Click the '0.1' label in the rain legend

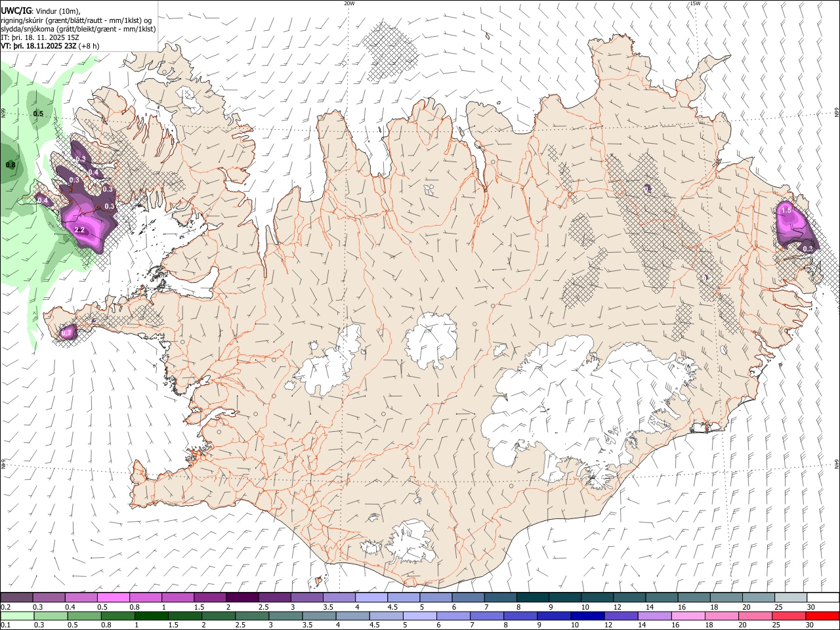point(6,625)
